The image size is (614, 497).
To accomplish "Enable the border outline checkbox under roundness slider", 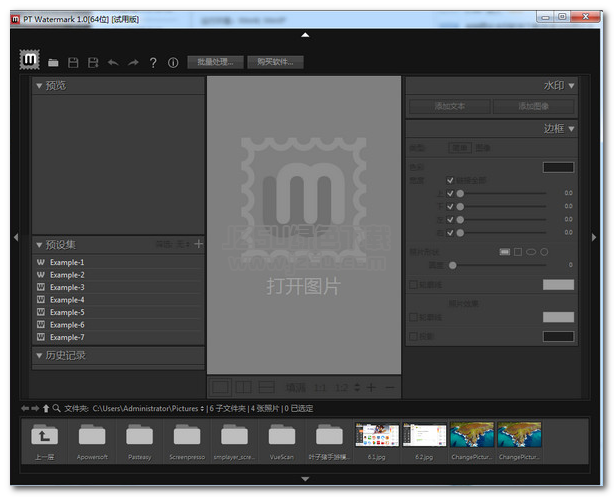I will [413, 285].
